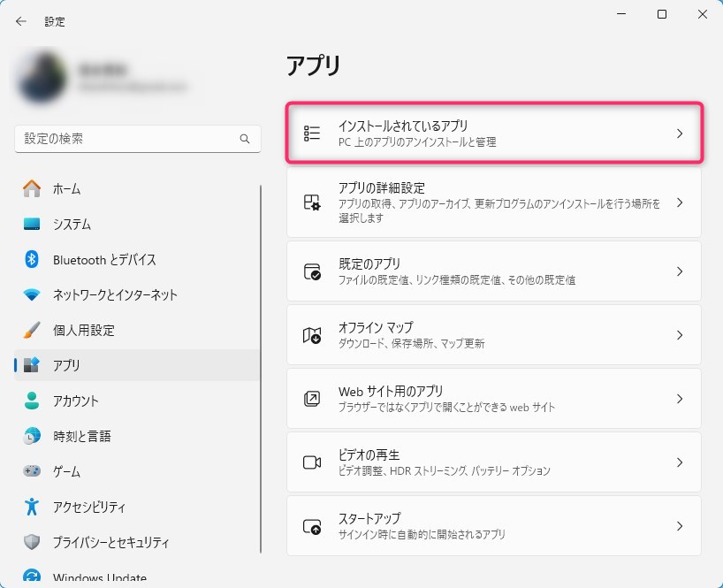Click the アクセシビリティ person icon
The image size is (723, 588).
(x=32, y=508)
